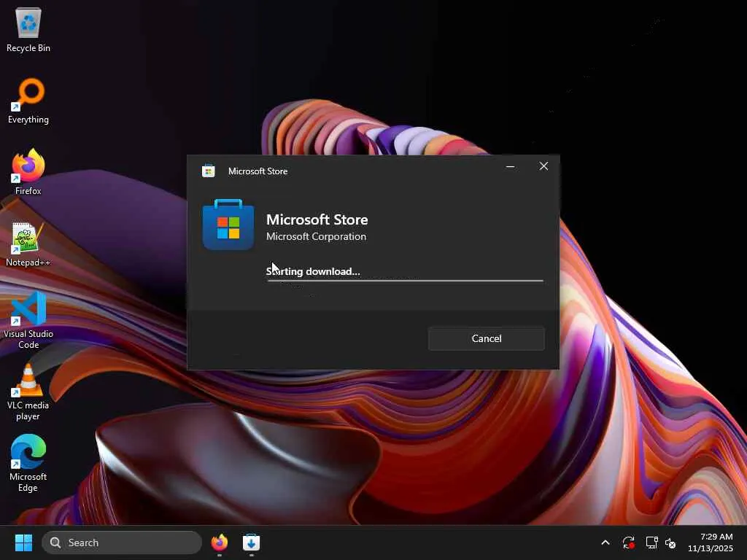The width and height of the screenshot is (747, 560).
Task: Select the Firefox desktop shortcut
Action: click(28, 172)
